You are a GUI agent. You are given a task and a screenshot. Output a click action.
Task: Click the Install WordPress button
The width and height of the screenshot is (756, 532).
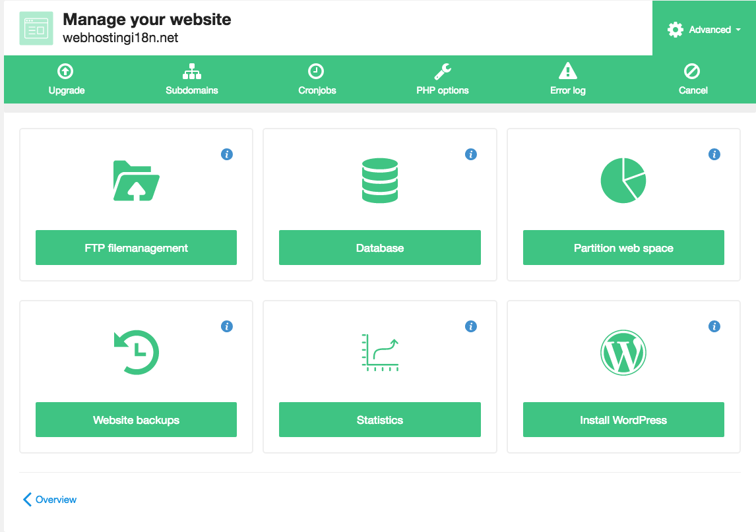(623, 419)
